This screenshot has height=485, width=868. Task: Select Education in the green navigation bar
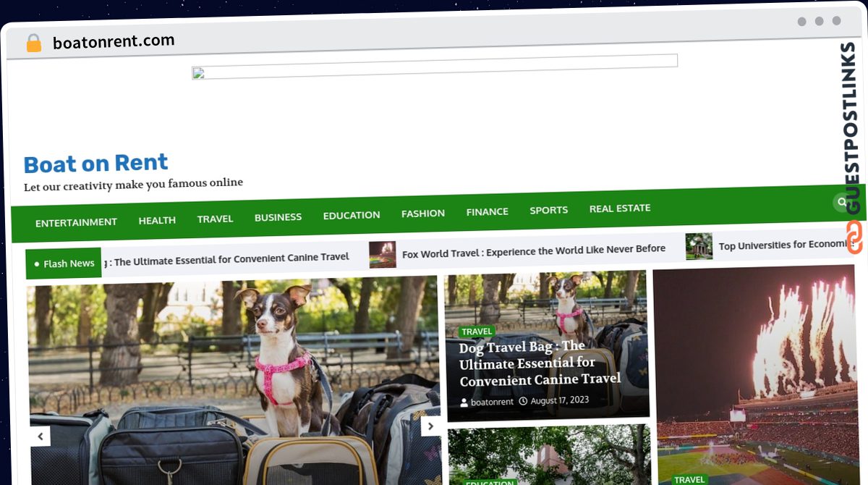pos(352,215)
